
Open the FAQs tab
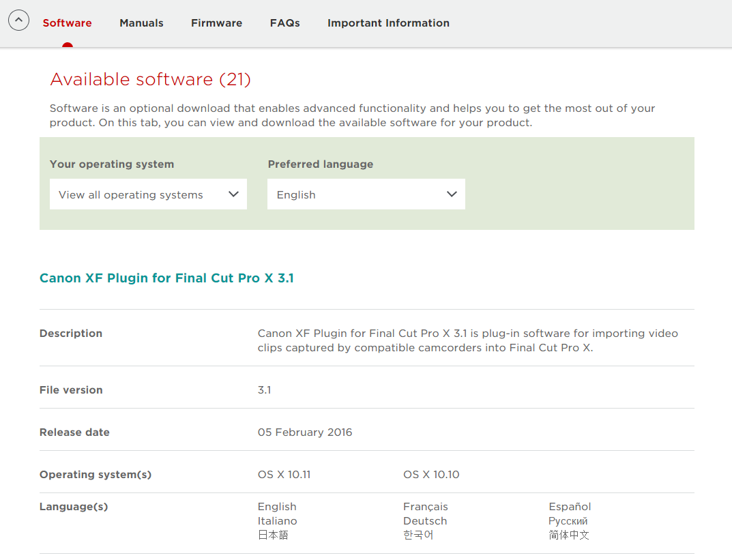tap(284, 23)
